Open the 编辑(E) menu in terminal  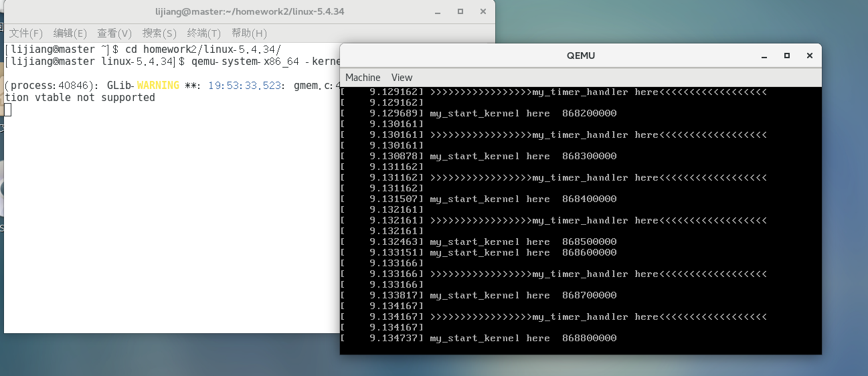point(70,33)
